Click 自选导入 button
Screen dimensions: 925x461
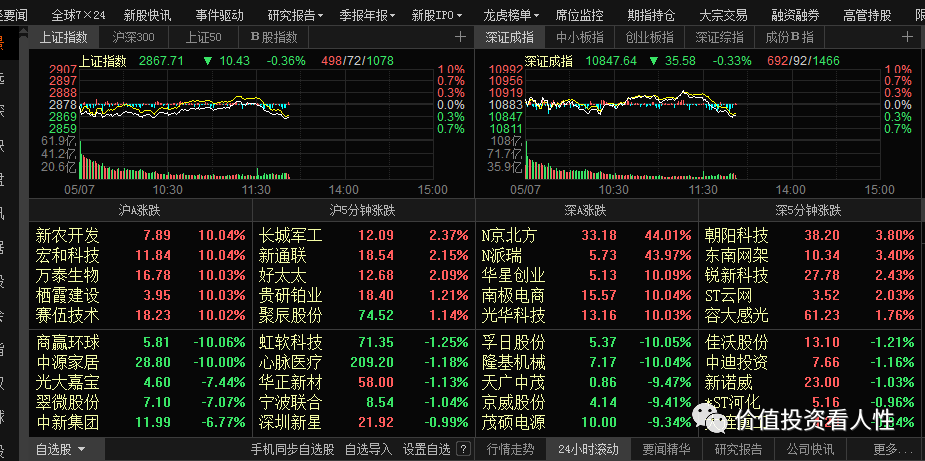368,449
